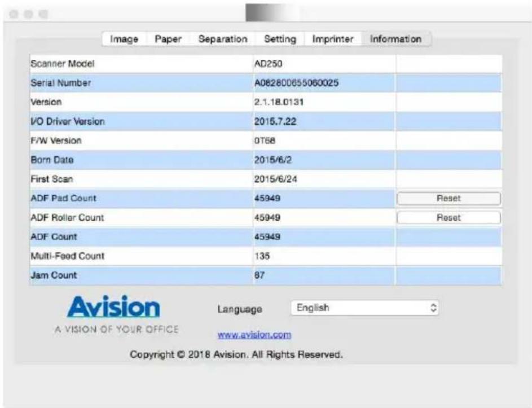Click firmware value 0T68

pyautogui.click(x=265, y=141)
